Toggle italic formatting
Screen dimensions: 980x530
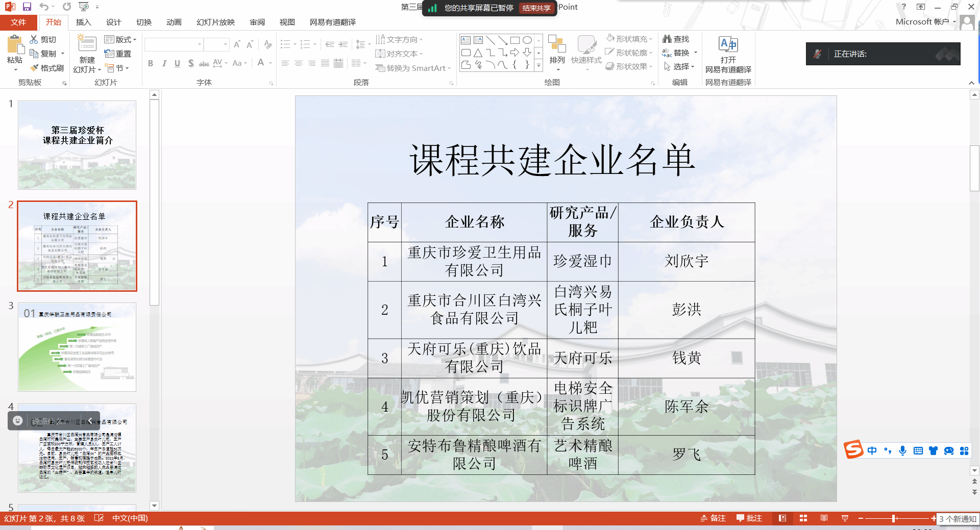[x=164, y=63]
